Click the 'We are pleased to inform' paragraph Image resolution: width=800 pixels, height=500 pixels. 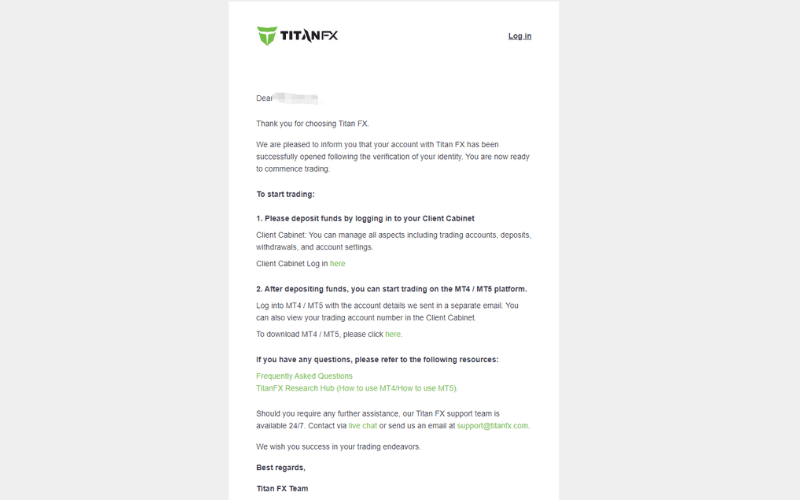click(392, 157)
